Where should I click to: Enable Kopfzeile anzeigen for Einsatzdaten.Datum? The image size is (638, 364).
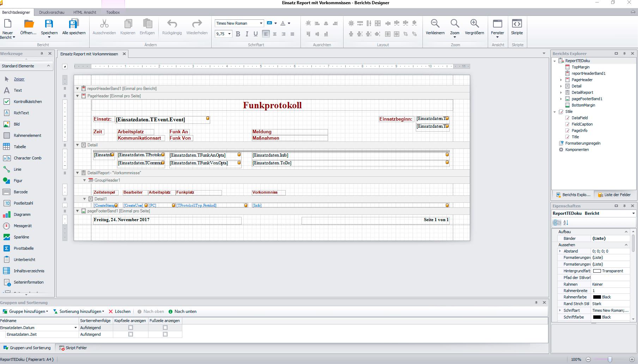click(x=130, y=328)
